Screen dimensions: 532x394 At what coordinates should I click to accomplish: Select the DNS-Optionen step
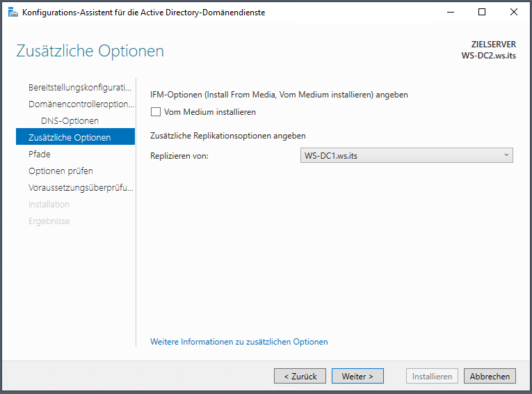tap(70, 120)
